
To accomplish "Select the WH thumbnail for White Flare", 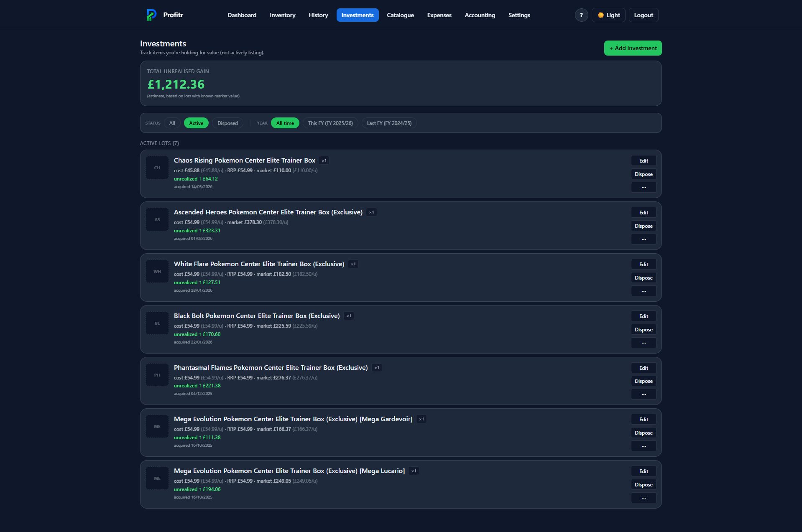I will point(157,271).
